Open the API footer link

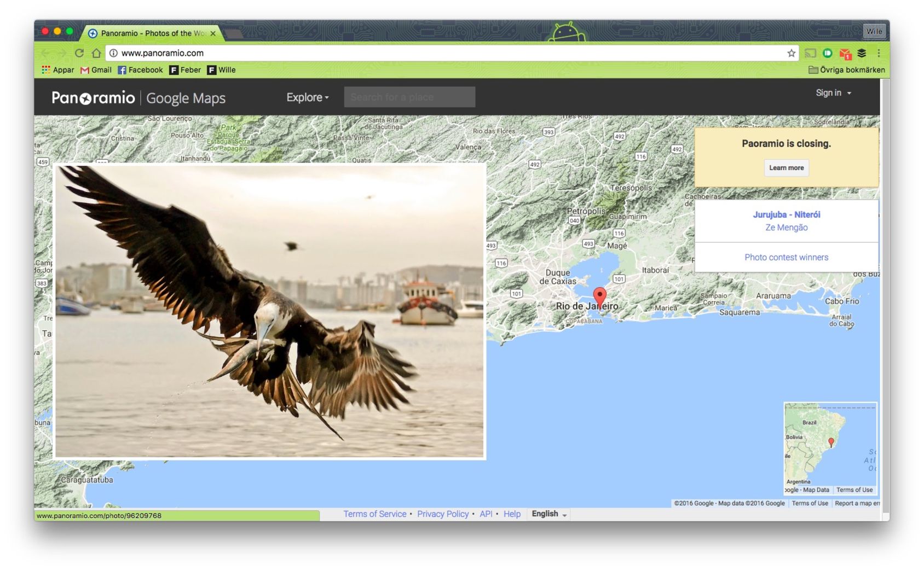[486, 514]
